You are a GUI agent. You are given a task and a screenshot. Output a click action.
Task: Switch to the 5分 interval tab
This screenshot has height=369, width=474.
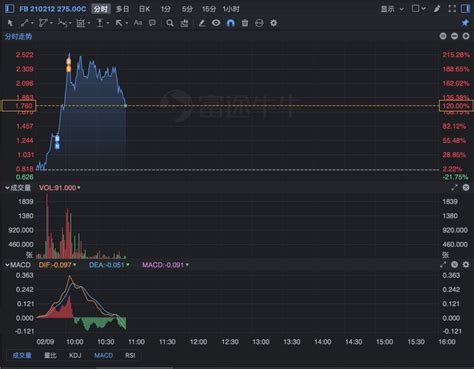point(187,9)
